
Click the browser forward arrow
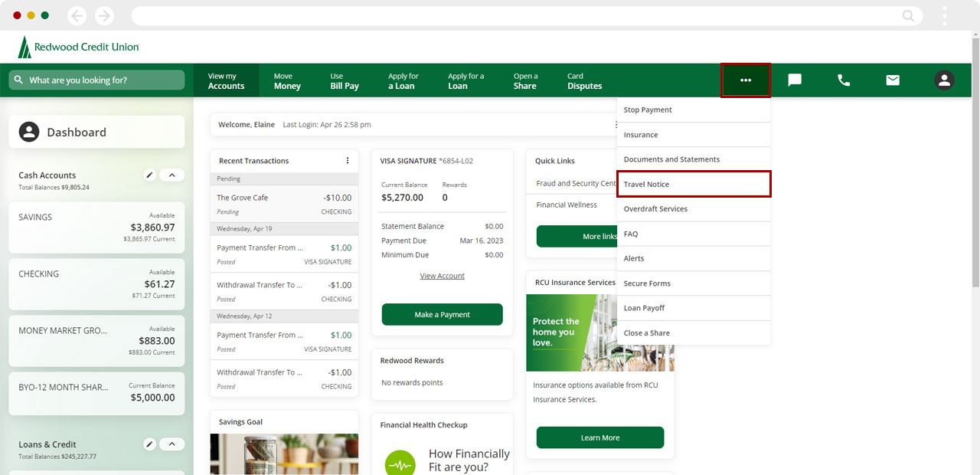tap(104, 15)
